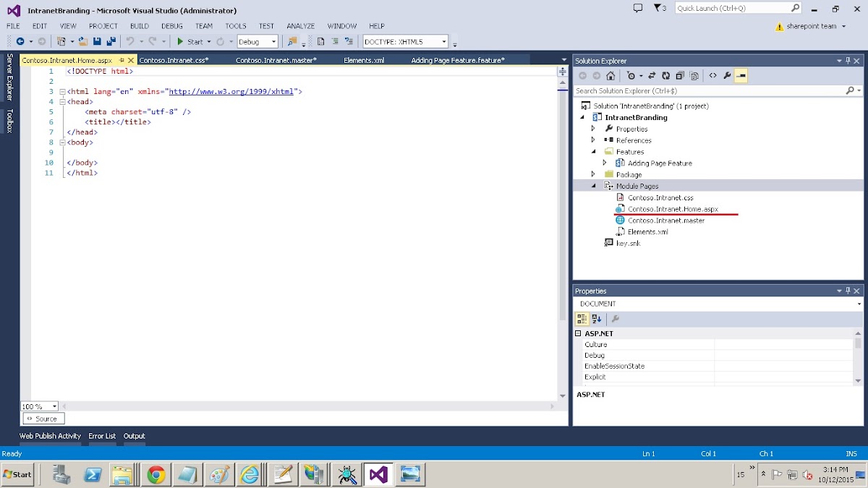The height and width of the screenshot is (488, 868).
Task: Click the sharepoint team account menu
Action: click(815, 26)
